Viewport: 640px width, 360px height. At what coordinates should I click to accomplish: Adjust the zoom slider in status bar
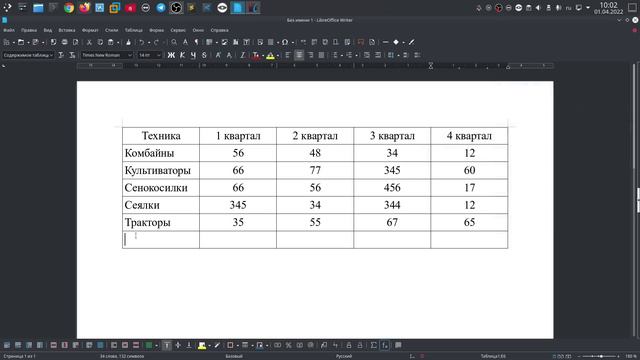click(600, 356)
